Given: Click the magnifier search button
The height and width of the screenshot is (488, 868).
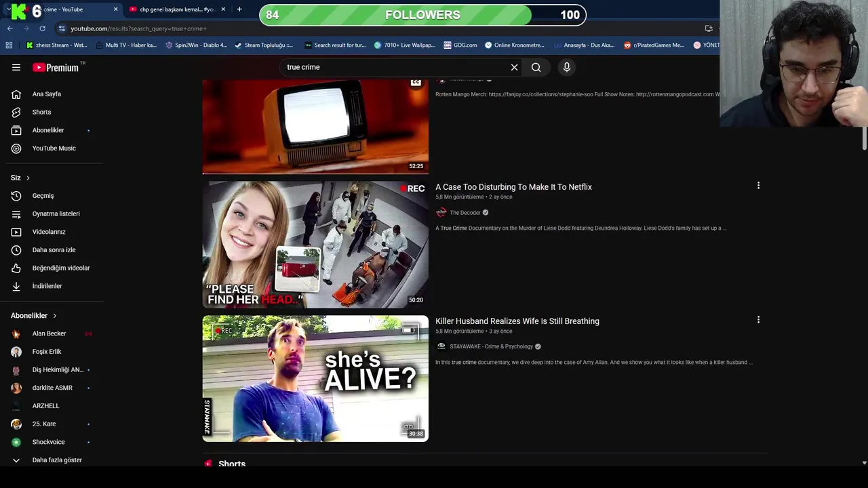Looking at the screenshot, I should point(536,67).
